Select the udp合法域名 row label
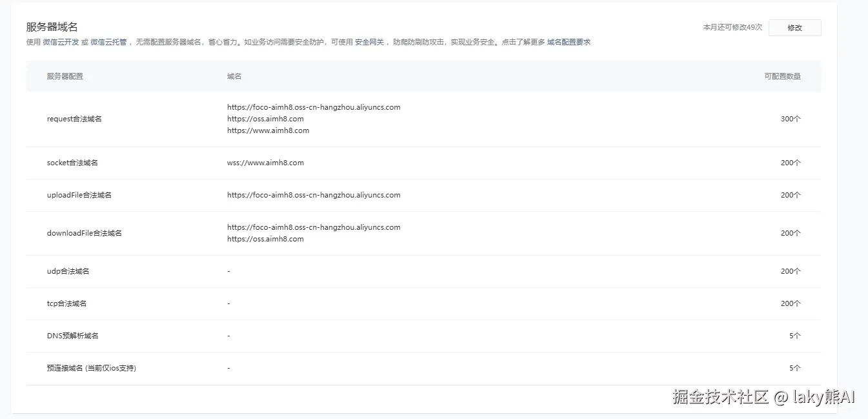The width and height of the screenshot is (868, 419). (x=68, y=271)
